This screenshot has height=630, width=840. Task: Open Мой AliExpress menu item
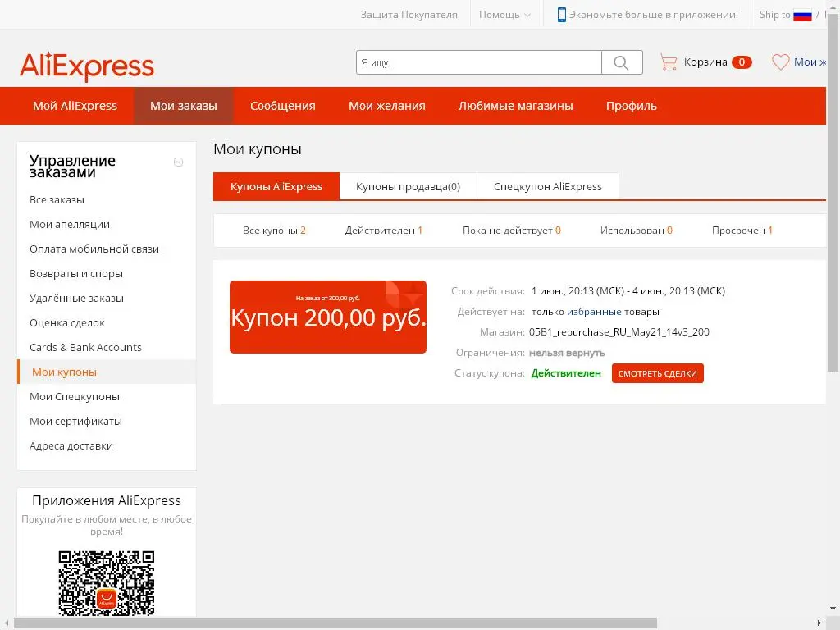pos(75,106)
